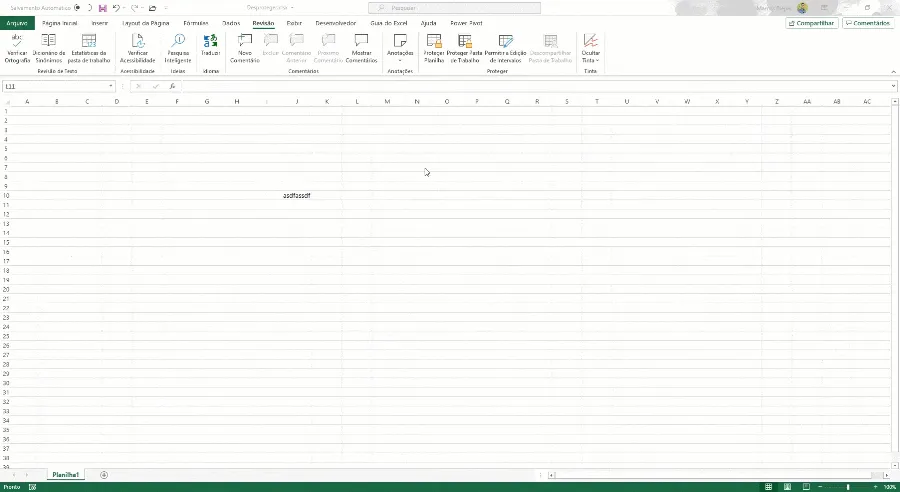
Task: Open the Name Box dropdown arrow
Action: pyautogui.click(x=111, y=86)
